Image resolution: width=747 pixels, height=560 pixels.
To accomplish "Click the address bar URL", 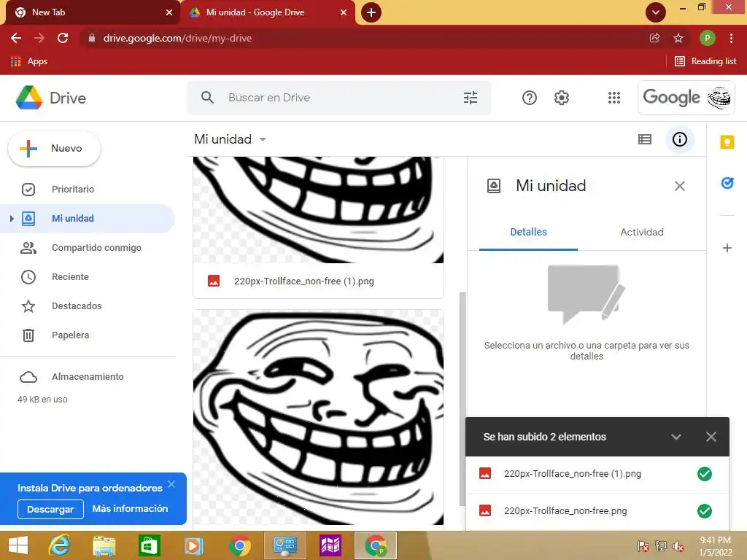I will [x=177, y=38].
